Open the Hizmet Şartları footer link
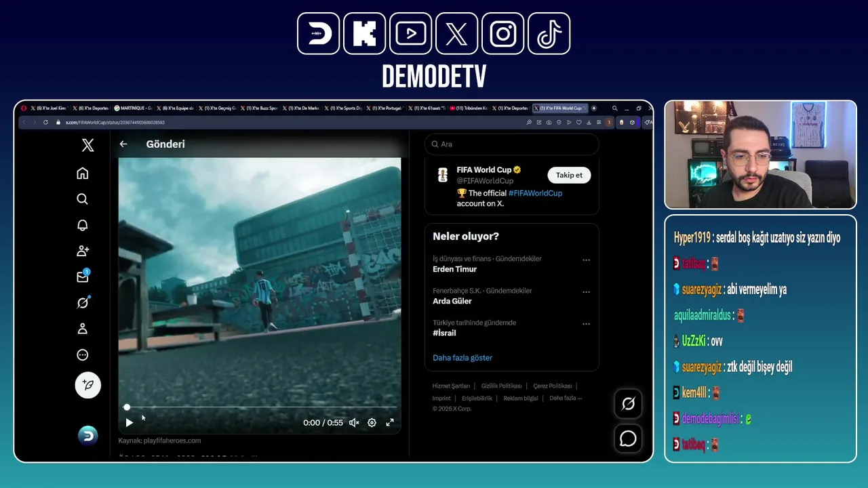The width and height of the screenshot is (868, 488). [451, 386]
